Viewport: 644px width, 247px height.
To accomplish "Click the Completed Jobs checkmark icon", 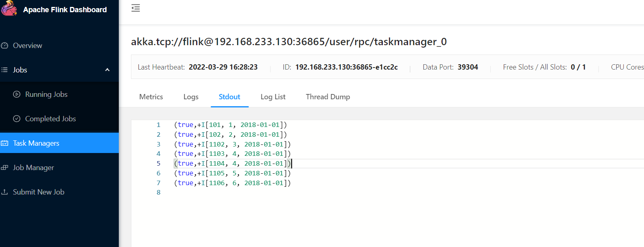I will click(x=17, y=119).
